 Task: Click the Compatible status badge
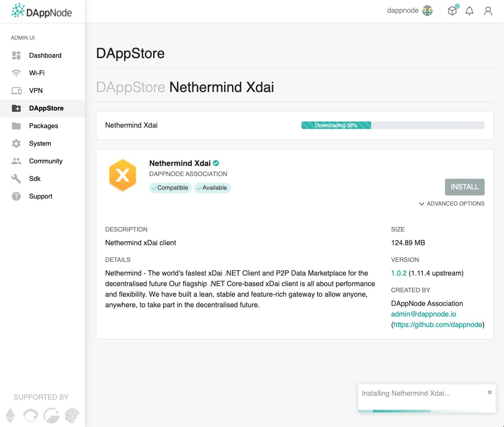pos(170,188)
